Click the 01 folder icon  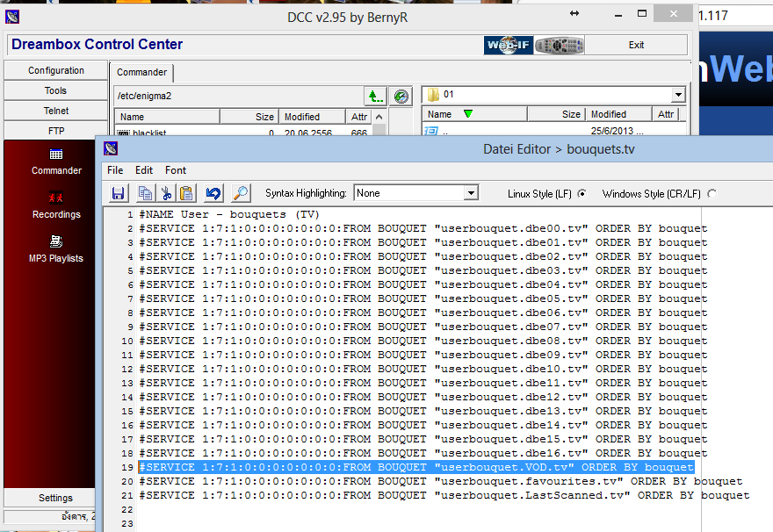tap(433, 95)
